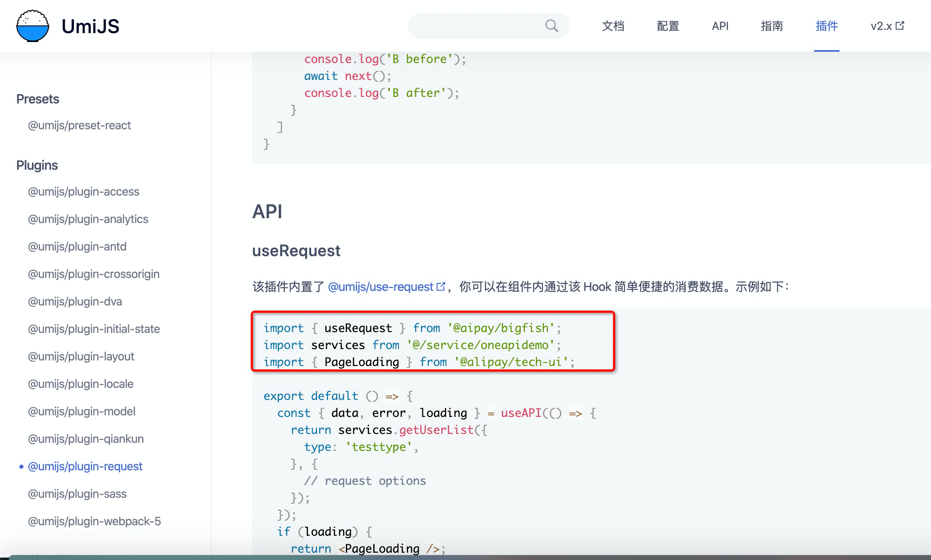Image resolution: width=931 pixels, height=560 pixels.
Task: Open the 文档 navigation item
Action: tap(613, 26)
